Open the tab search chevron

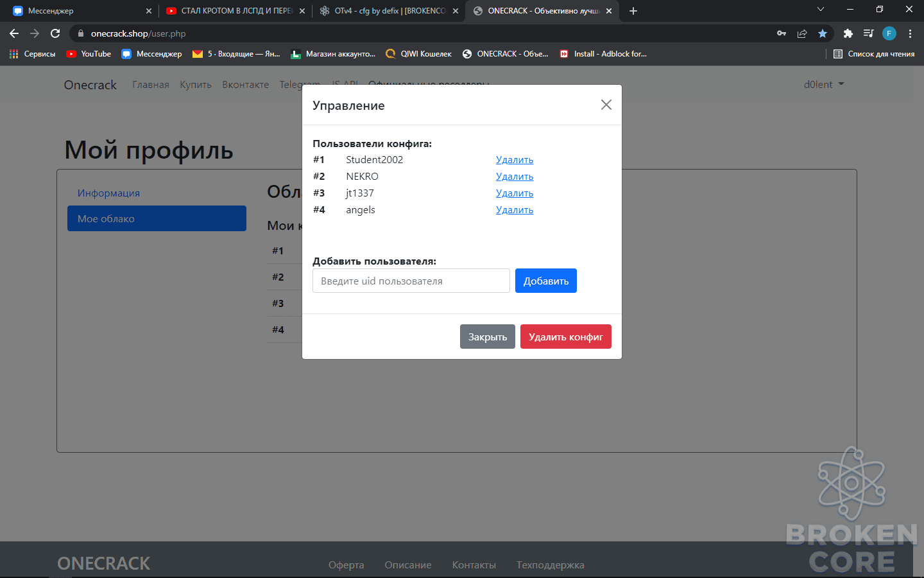coord(820,10)
